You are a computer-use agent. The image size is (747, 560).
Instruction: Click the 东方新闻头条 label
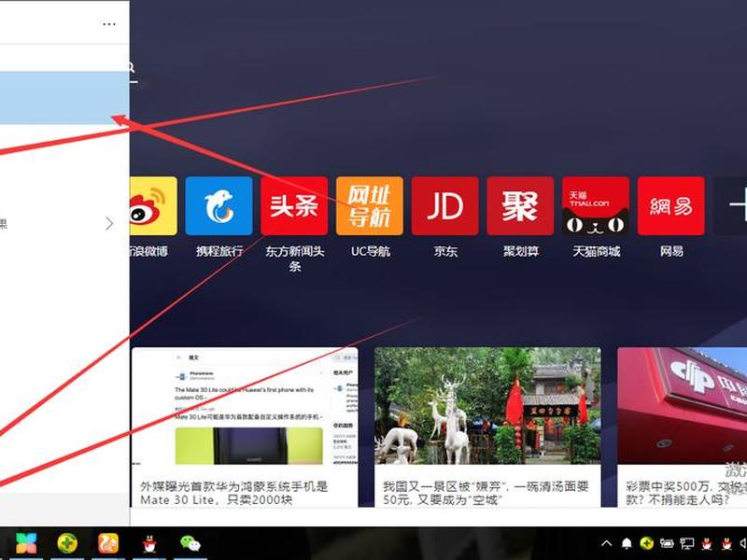pos(294,259)
